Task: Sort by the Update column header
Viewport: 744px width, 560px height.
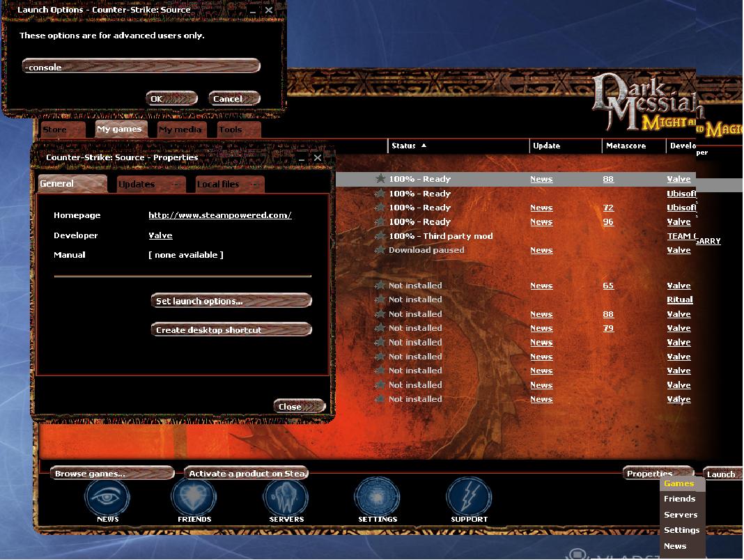Action: pos(565,146)
